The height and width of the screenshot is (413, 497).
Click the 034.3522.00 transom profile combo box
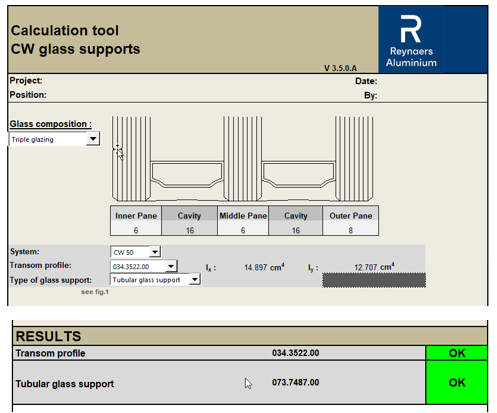pyautogui.click(x=144, y=266)
